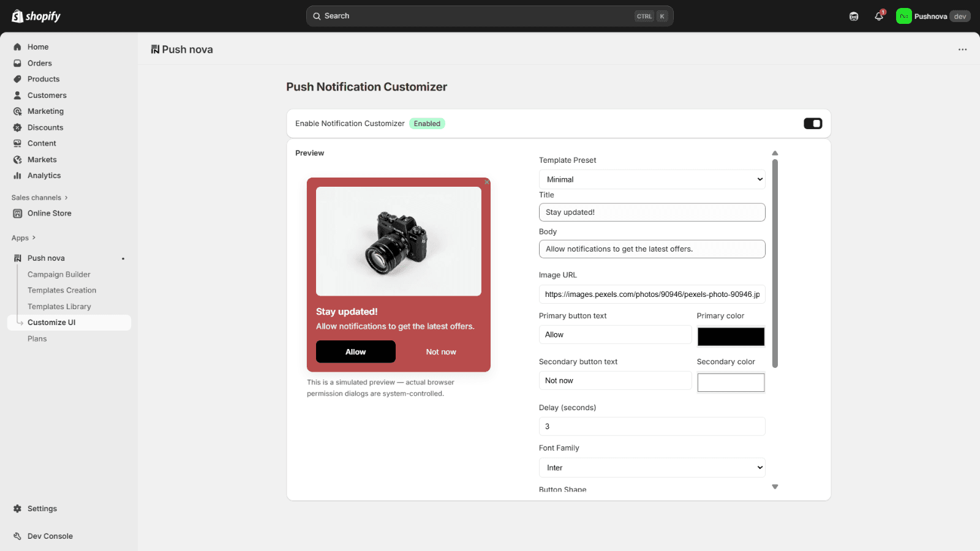Navigate to Customers

47,95
